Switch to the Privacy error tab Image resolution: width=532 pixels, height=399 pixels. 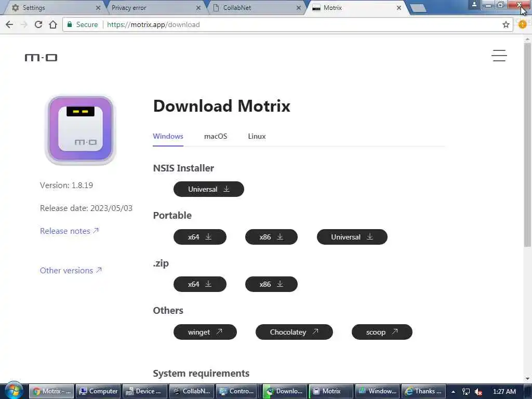pyautogui.click(x=154, y=7)
